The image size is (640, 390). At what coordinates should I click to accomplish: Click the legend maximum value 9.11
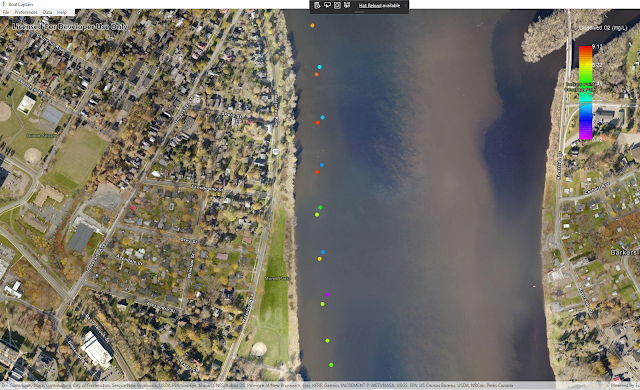(x=597, y=47)
